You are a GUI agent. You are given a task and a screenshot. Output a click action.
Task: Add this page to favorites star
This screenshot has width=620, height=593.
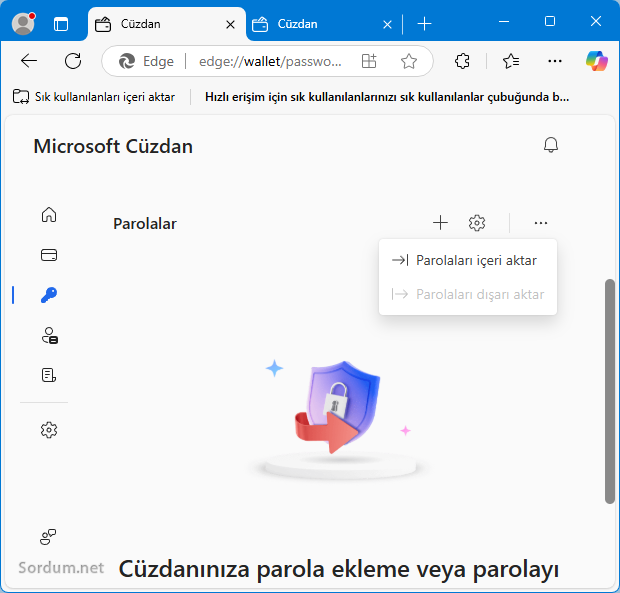[408, 61]
